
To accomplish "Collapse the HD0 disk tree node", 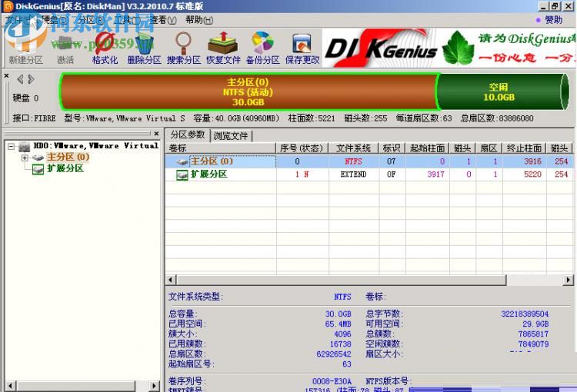I will click(x=12, y=146).
